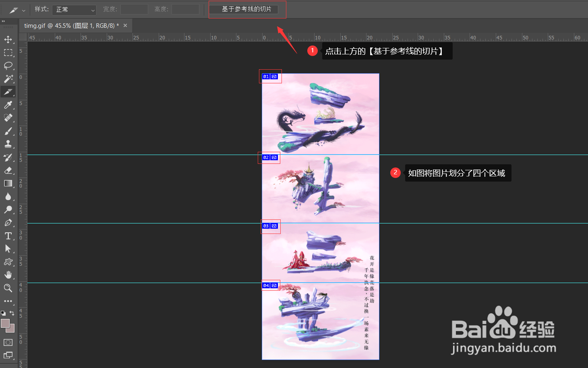Select the Move tool
The width and height of the screenshot is (588, 368).
8,39
